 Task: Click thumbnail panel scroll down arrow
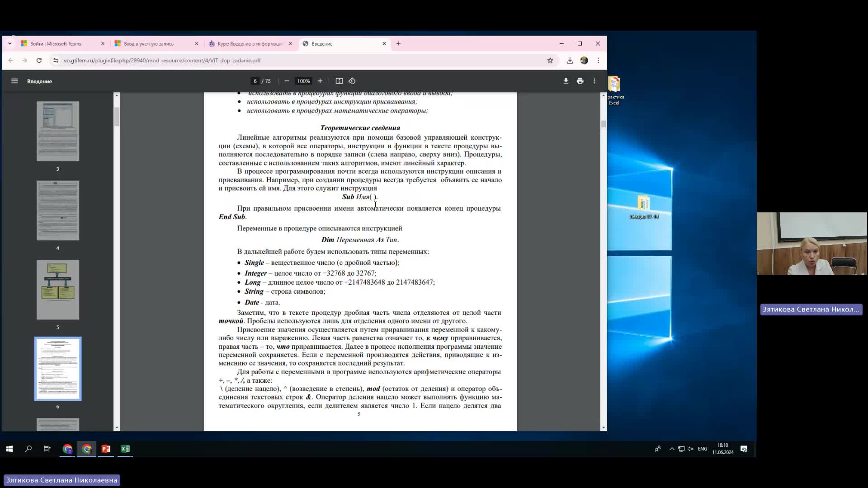pos(117,427)
